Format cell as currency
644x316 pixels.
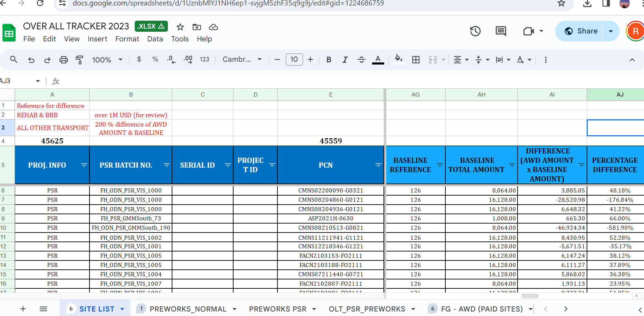point(139,59)
